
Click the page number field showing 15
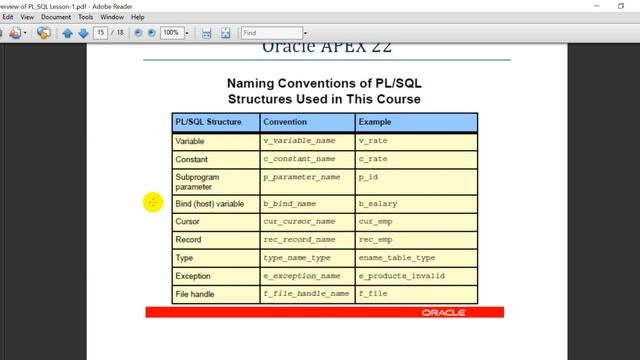pyautogui.click(x=100, y=33)
